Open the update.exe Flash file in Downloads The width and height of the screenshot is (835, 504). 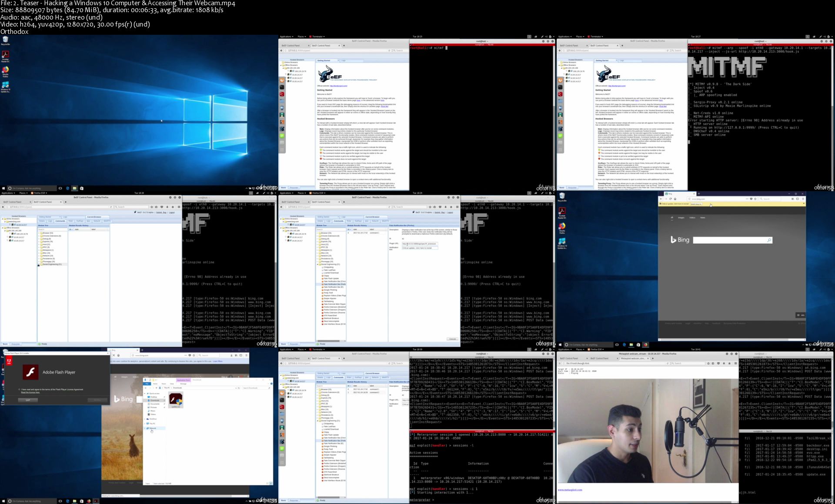176,400
